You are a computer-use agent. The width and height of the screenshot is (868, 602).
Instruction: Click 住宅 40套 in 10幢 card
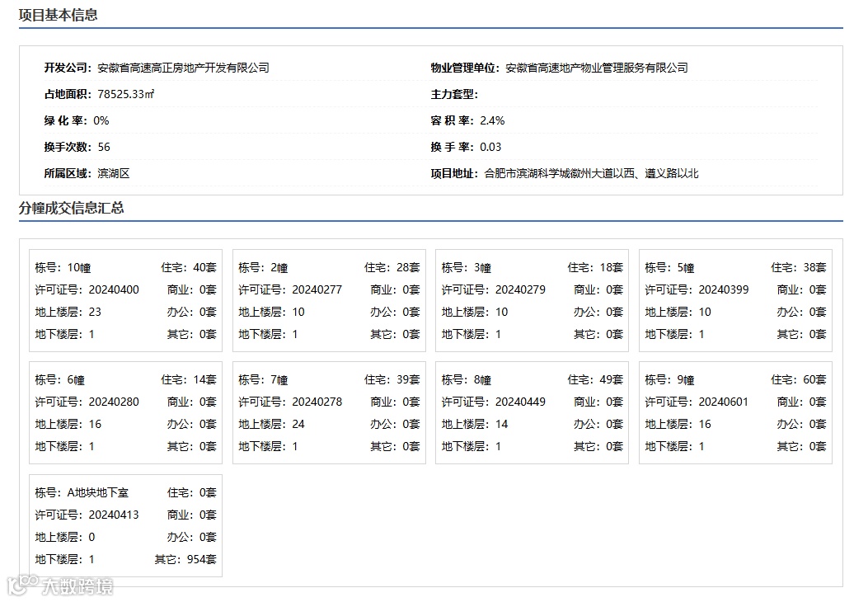tap(189, 267)
